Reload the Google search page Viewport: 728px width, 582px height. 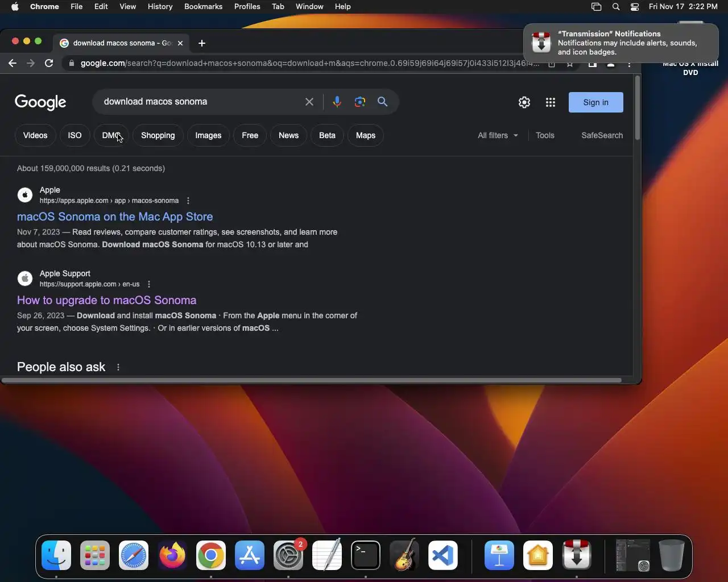49,63
